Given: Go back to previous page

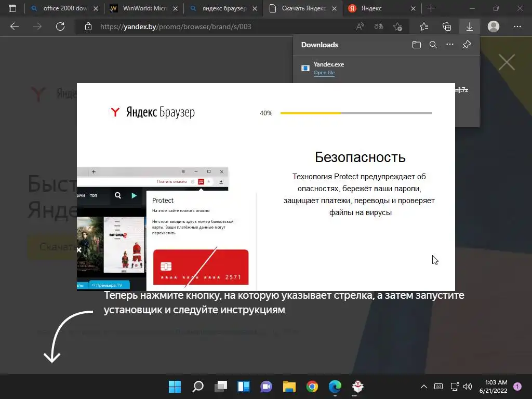Looking at the screenshot, I should [14, 26].
